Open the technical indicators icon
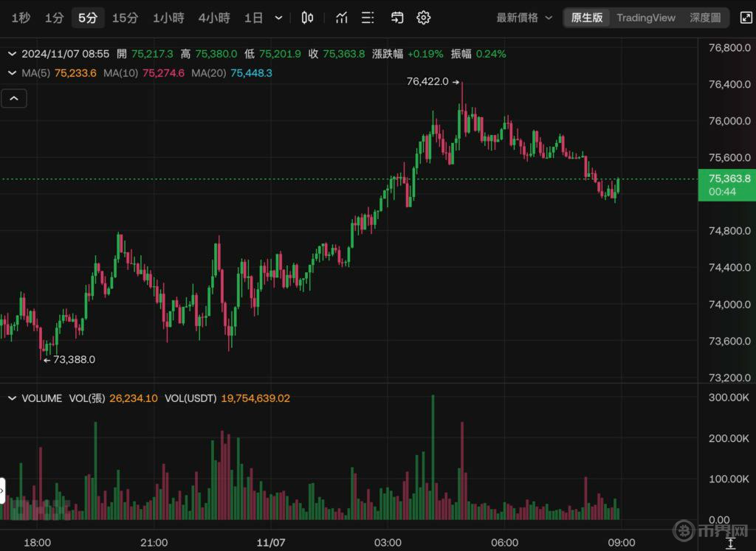This screenshot has width=756, height=551. pyautogui.click(x=341, y=18)
